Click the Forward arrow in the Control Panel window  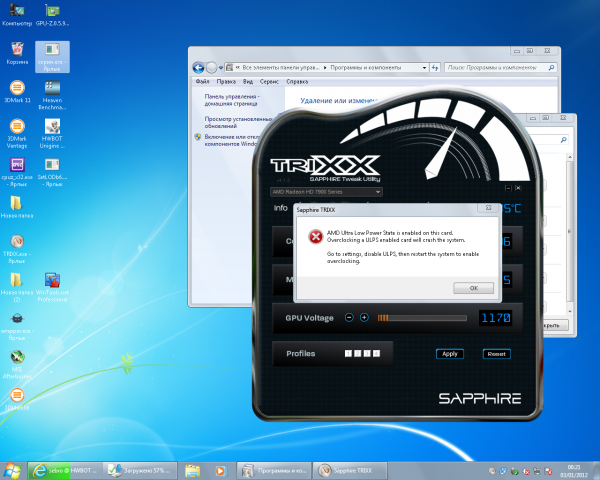211,68
